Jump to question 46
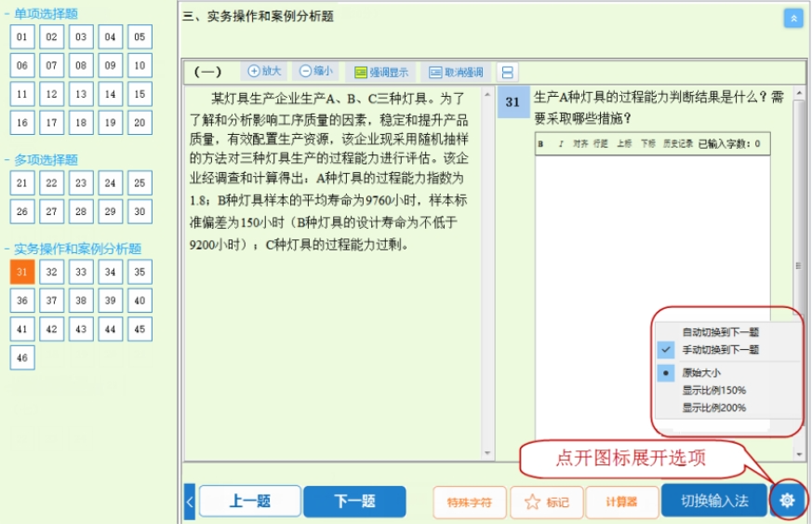Viewport: 812px width, 524px height. [x=21, y=357]
